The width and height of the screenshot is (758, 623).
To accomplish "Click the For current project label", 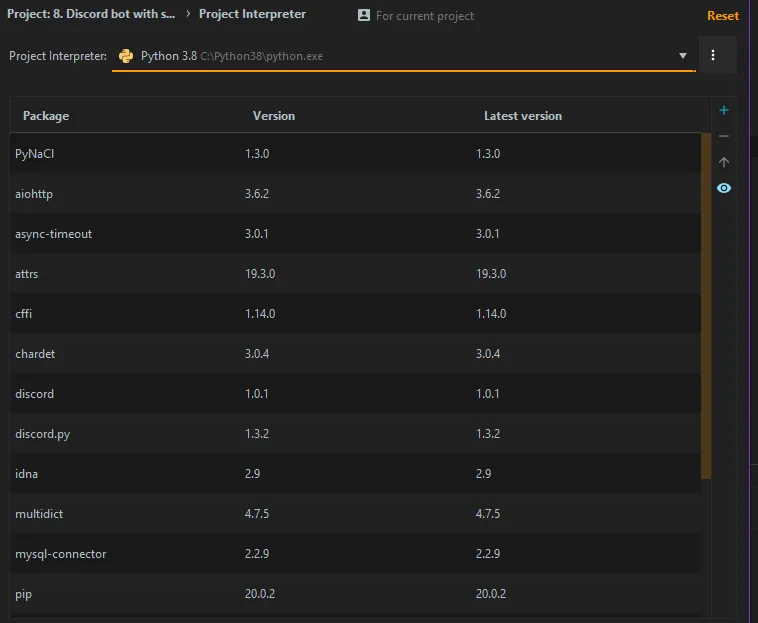I will (x=425, y=16).
